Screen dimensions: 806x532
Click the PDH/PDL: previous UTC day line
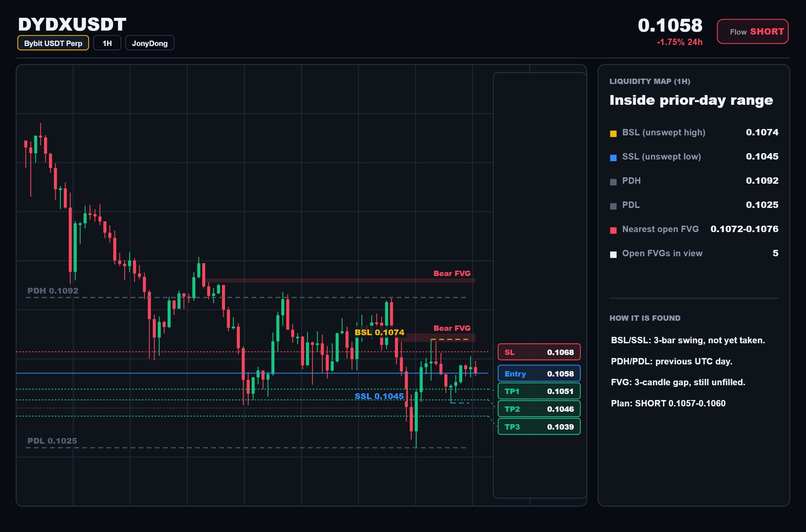[x=671, y=361]
